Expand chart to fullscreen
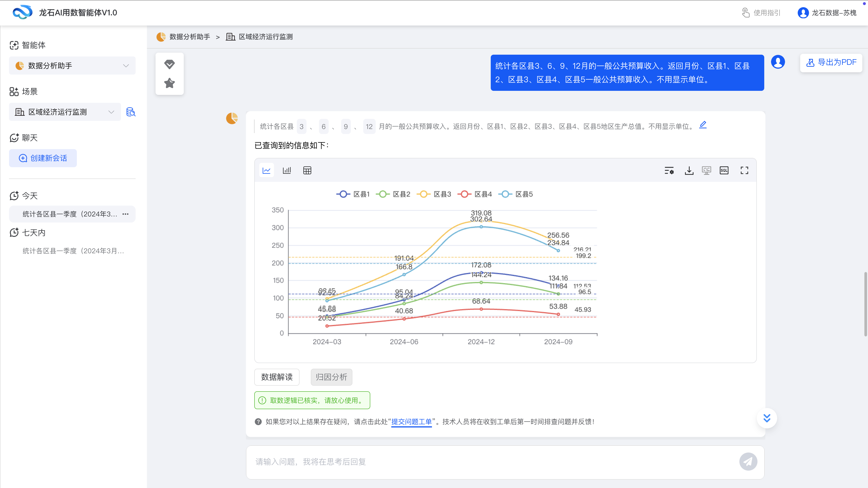868x488 pixels. pos(744,170)
